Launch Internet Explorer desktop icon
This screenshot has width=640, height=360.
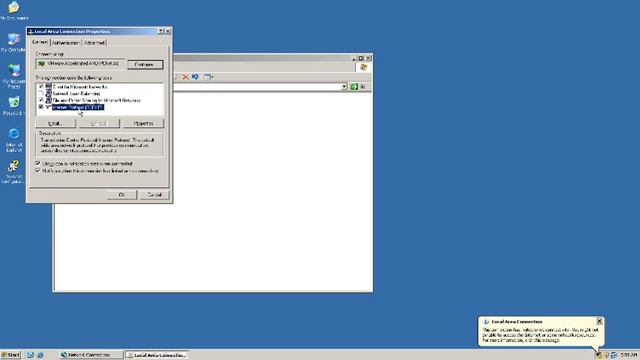point(14,140)
